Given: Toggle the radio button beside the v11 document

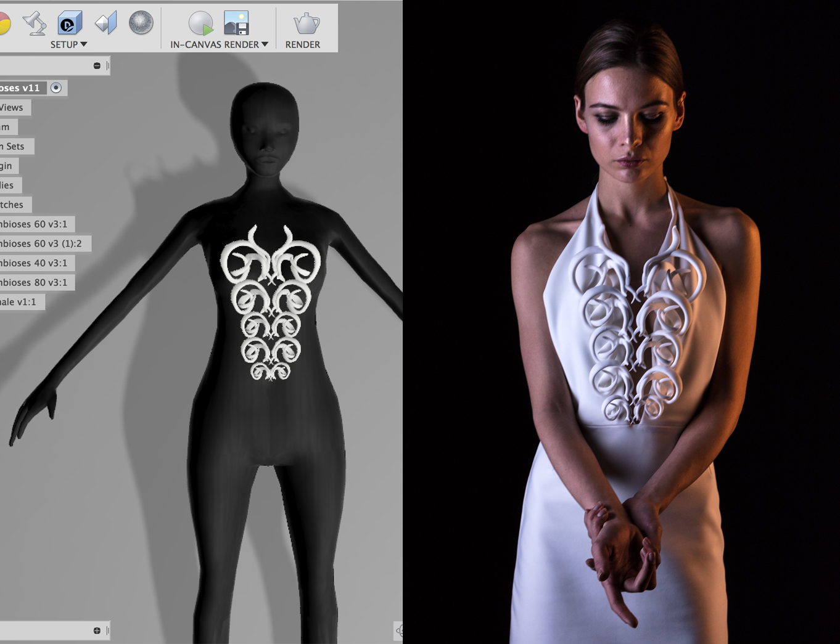Looking at the screenshot, I should [56, 88].
